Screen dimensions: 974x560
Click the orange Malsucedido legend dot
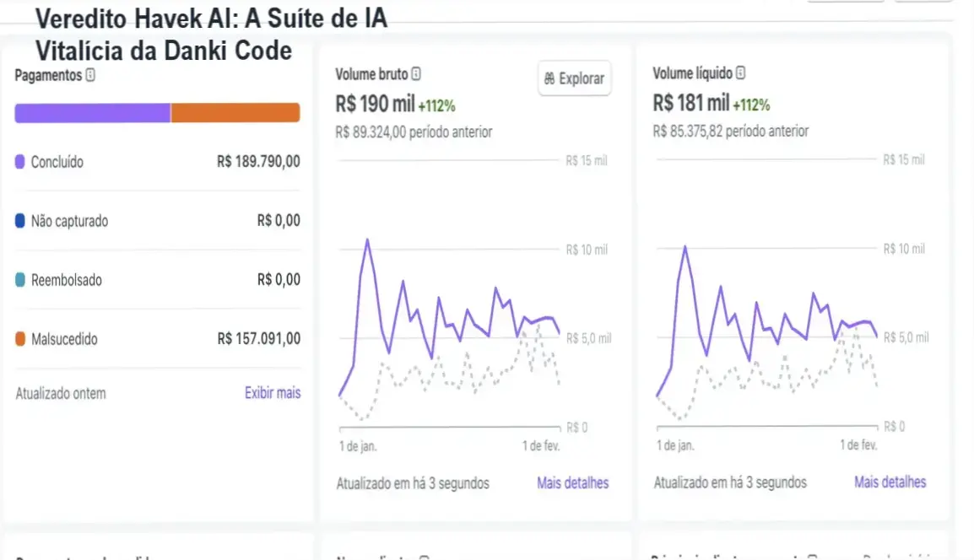point(20,338)
